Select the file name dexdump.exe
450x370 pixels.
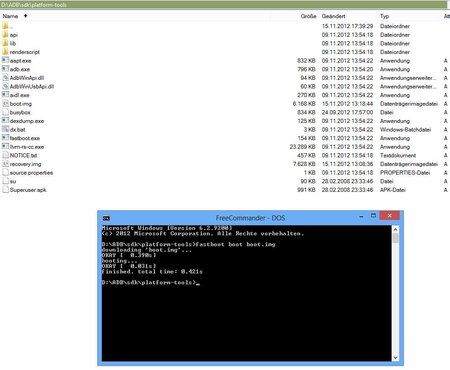(27, 121)
